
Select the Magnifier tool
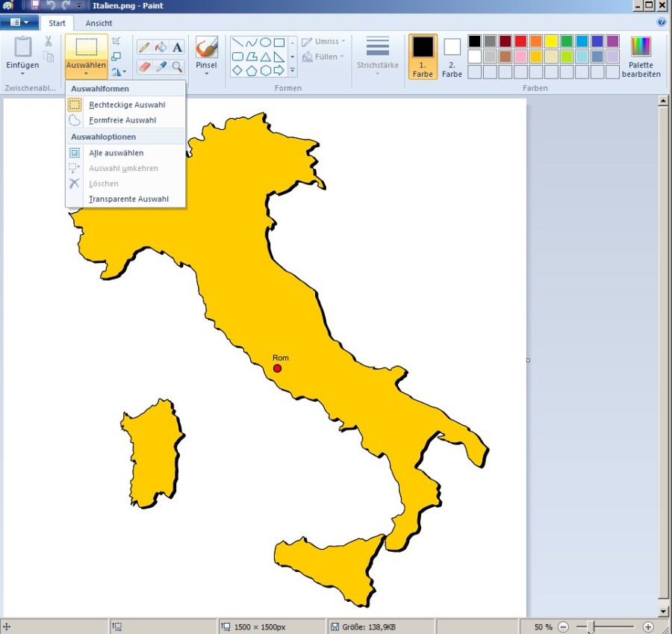click(177, 66)
